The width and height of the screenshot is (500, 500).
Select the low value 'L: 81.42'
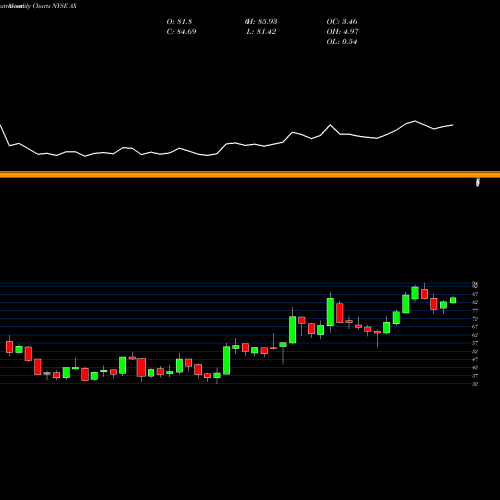pyautogui.click(x=261, y=32)
